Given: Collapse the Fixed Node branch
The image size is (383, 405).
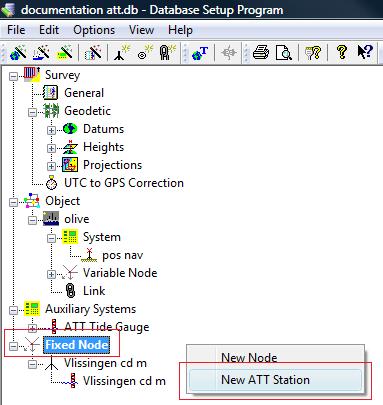Looking at the screenshot, I should [13, 346].
